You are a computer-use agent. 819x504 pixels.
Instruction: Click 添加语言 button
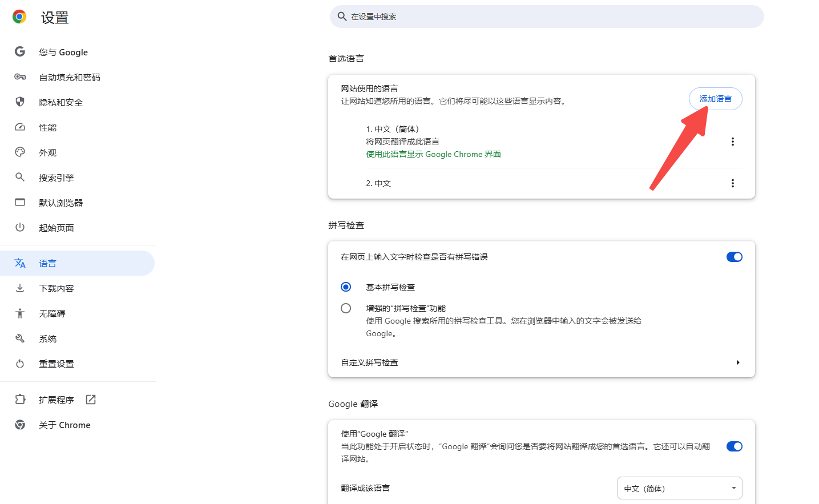coord(715,99)
